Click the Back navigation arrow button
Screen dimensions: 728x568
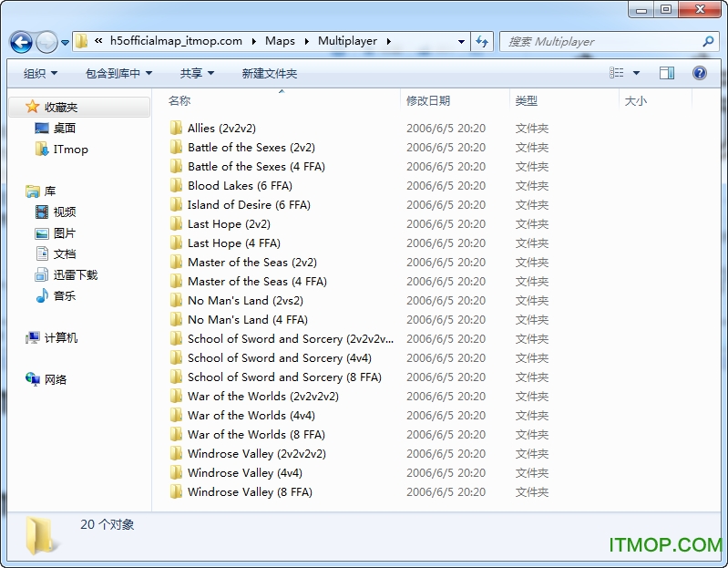tap(21, 42)
